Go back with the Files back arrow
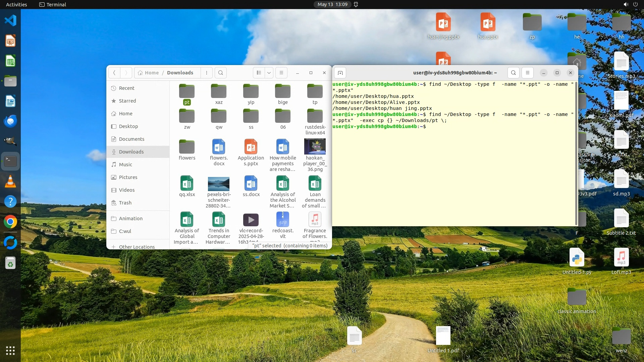 (x=114, y=73)
